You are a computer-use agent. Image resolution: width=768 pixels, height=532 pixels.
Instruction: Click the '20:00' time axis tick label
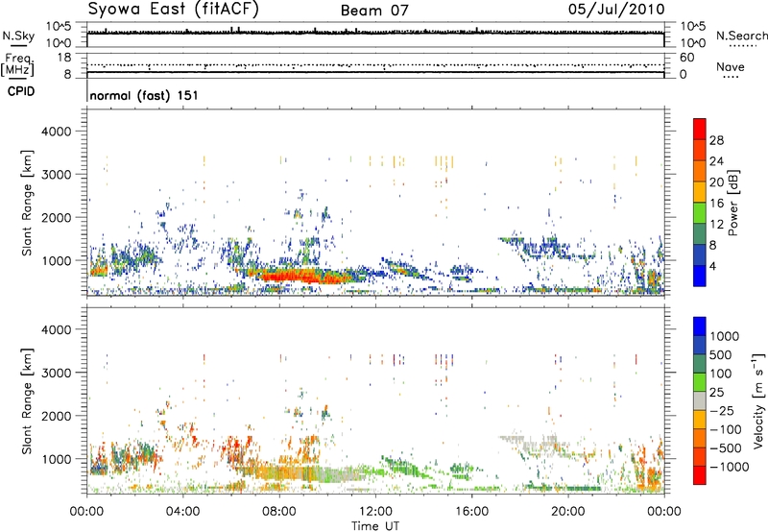pos(568,512)
